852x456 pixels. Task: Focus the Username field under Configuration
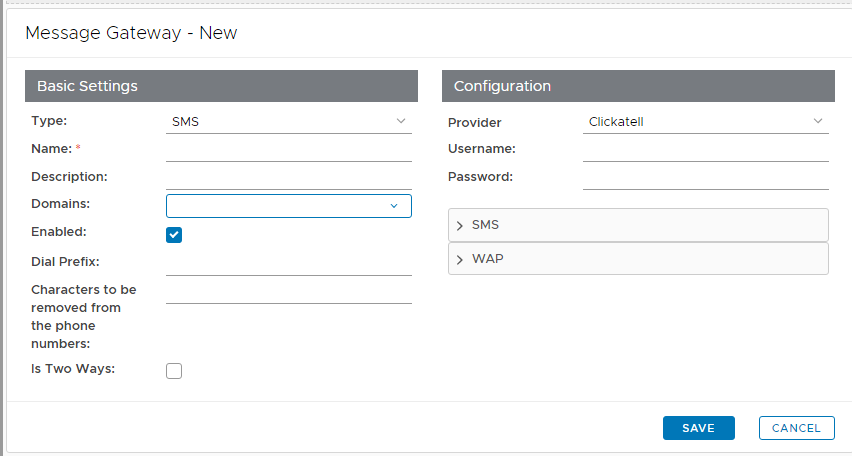[705, 150]
